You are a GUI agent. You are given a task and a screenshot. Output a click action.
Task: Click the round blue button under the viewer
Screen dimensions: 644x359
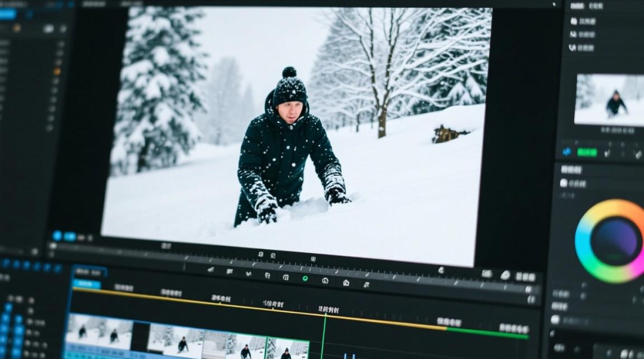[57, 236]
